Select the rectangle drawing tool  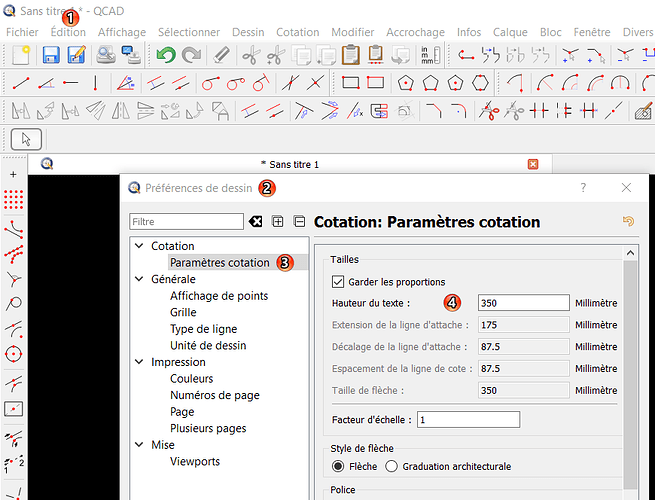(350, 82)
